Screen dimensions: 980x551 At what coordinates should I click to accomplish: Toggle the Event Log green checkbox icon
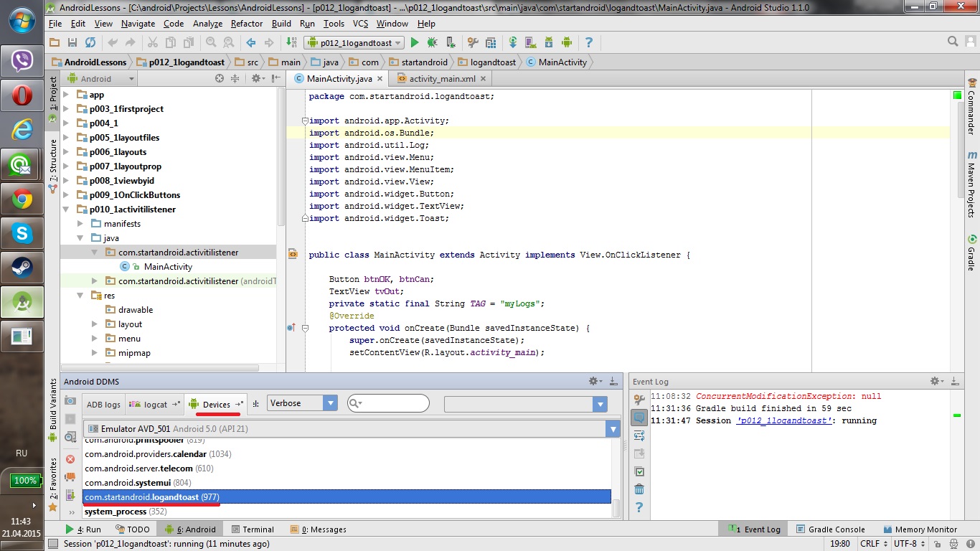(x=639, y=471)
